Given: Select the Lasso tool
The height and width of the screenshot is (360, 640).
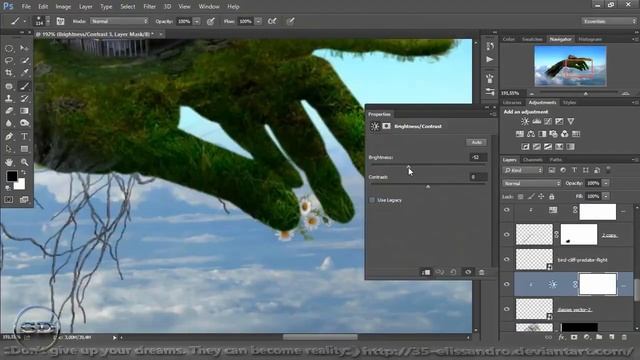Looking at the screenshot, I should coord(9,61).
